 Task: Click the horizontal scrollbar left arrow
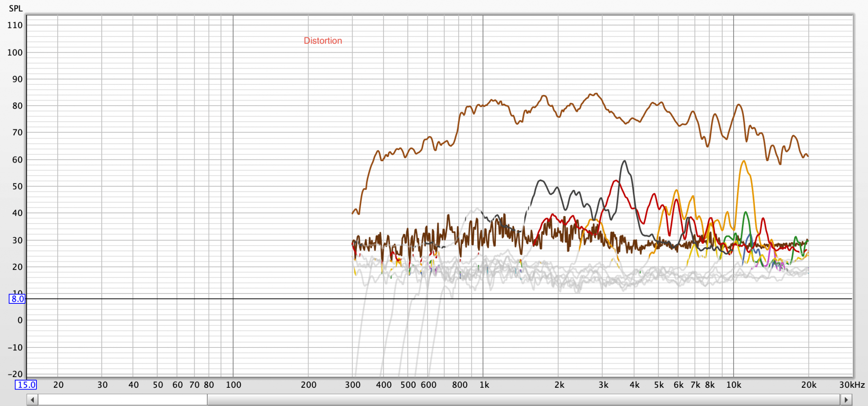tap(32, 400)
